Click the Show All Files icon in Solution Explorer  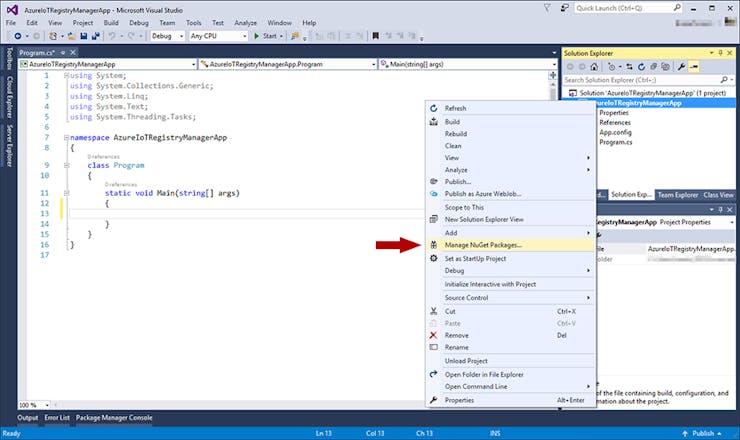tap(665, 67)
